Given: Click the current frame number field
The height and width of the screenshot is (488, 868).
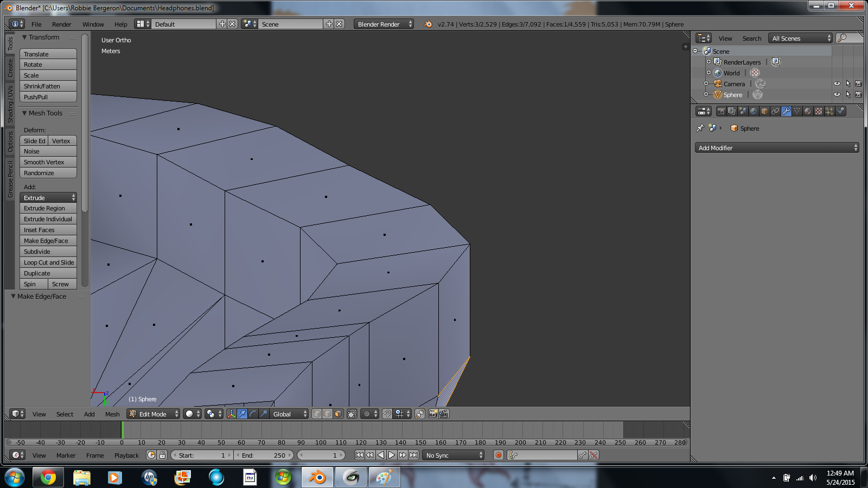Looking at the screenshot, I should coord(321,455).
